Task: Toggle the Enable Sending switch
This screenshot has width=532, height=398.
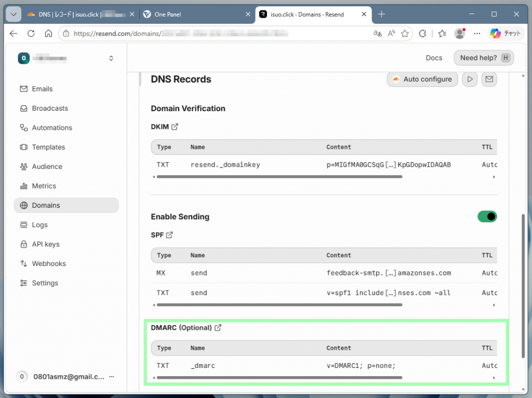Action: pyautogui.click(x=487, y=217)
